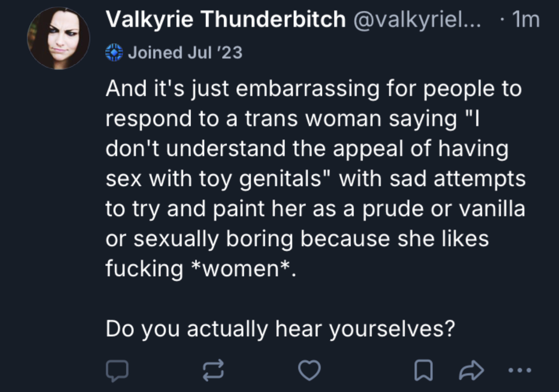The height and width of the screenshot is (392, 559).
Task: Click the "Joined Jul '23" label
Action: point(185,53)
